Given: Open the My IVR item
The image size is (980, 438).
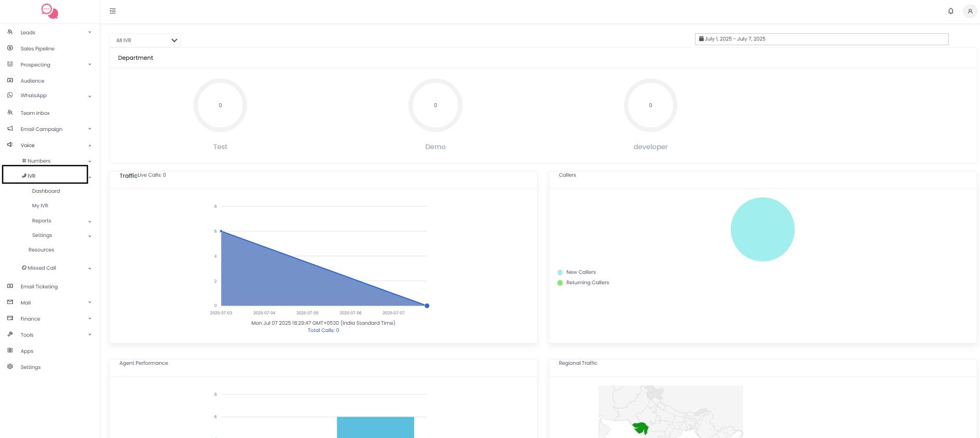Looking at the screenshot, I should pos(40,206).
